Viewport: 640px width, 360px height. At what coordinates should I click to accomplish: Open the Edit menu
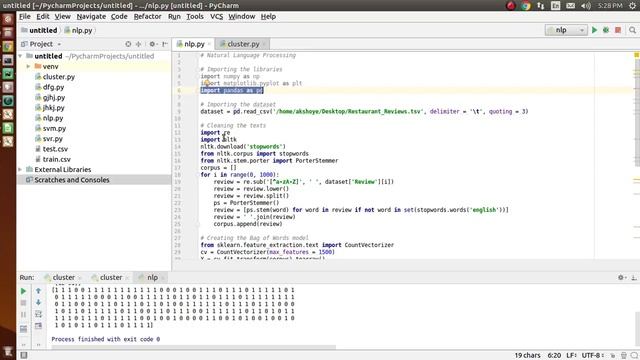[42, 16]
